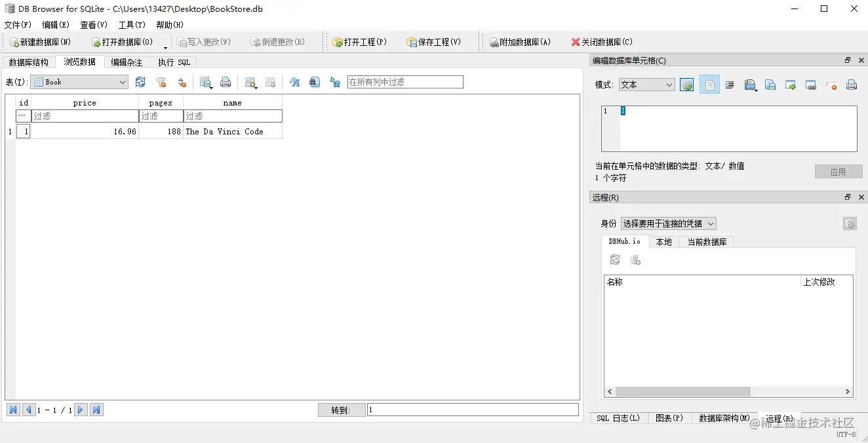868x443 pixels.
Task: Delete the current record icon
Action: [270, 82]
